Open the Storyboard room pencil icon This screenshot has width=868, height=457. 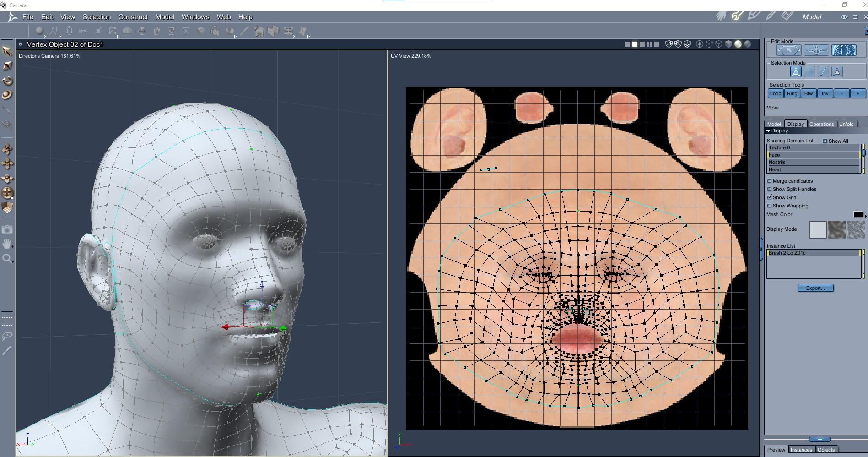pyautogui.click(x=754, y=16)
